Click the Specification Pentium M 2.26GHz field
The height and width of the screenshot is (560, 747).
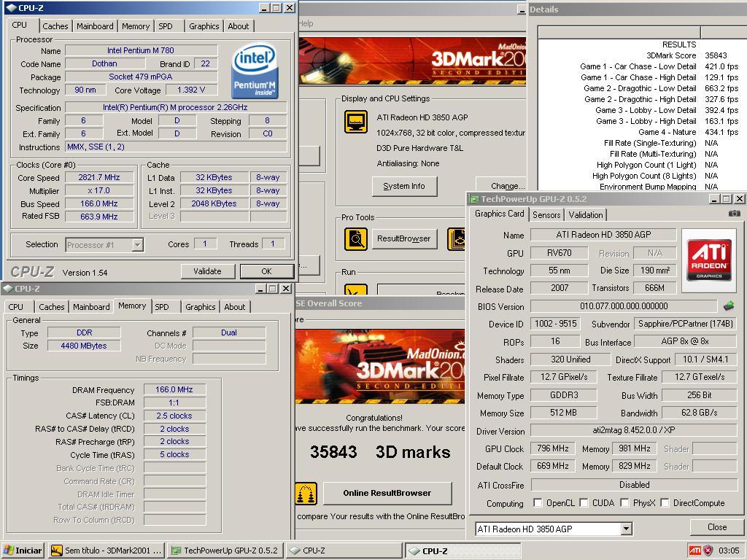pos(175,107)
